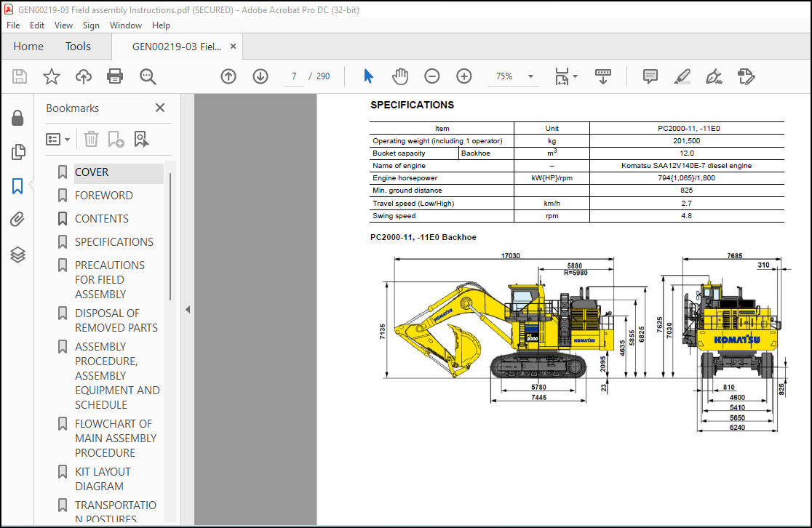The width and height of the screenshot is (812, 528).
Task: Open PRECAUTIONS FOR FIELD ASSEMBLY bookmark
Action: click(110, 279)
